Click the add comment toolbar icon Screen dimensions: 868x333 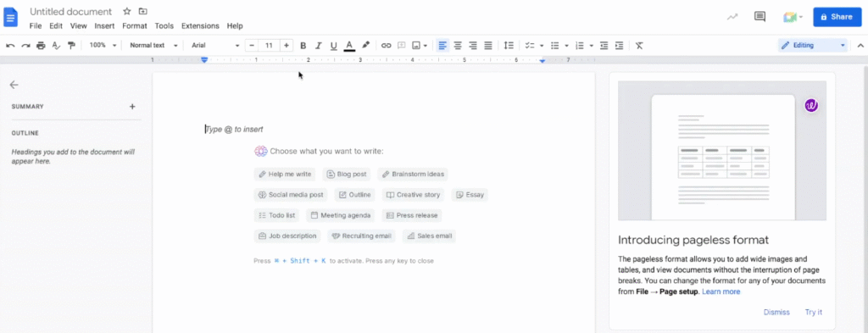(401, 46)
